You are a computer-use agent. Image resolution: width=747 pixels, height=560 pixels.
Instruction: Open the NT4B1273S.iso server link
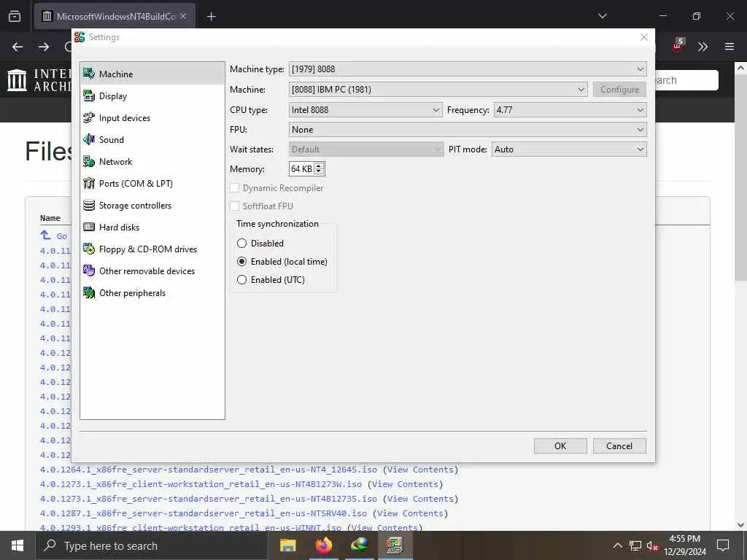(208, 499)
